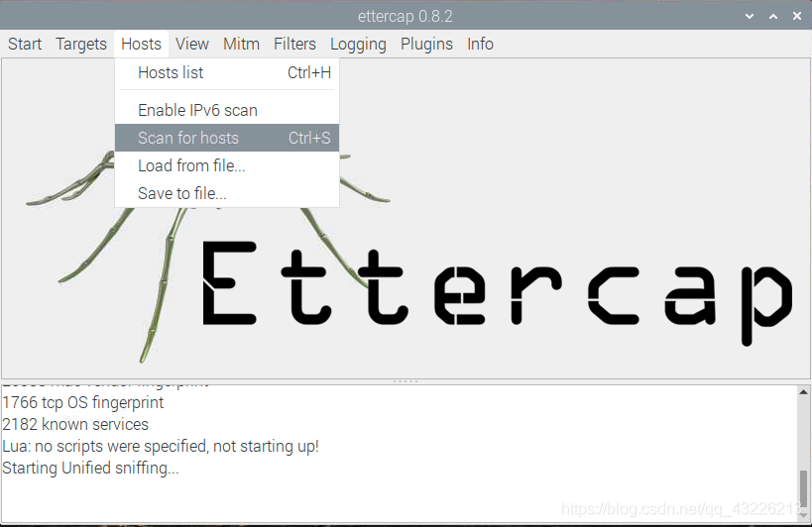Image resolution: width=812 pixels, height=527 pixels.
Task: Close the ettercap window
Action: (x=797, y=16)
